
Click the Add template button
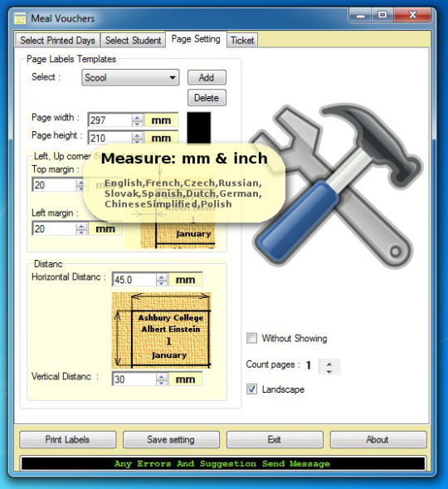point(207,77)
